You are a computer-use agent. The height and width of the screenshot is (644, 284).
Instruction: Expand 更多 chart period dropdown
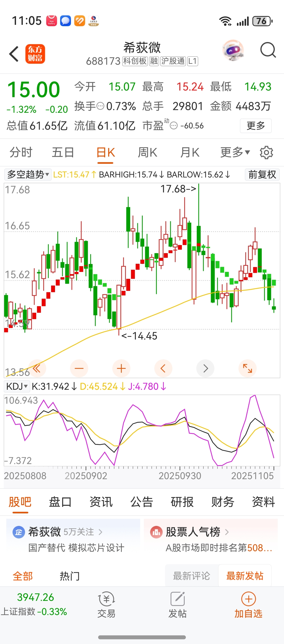tap(235, 152)
